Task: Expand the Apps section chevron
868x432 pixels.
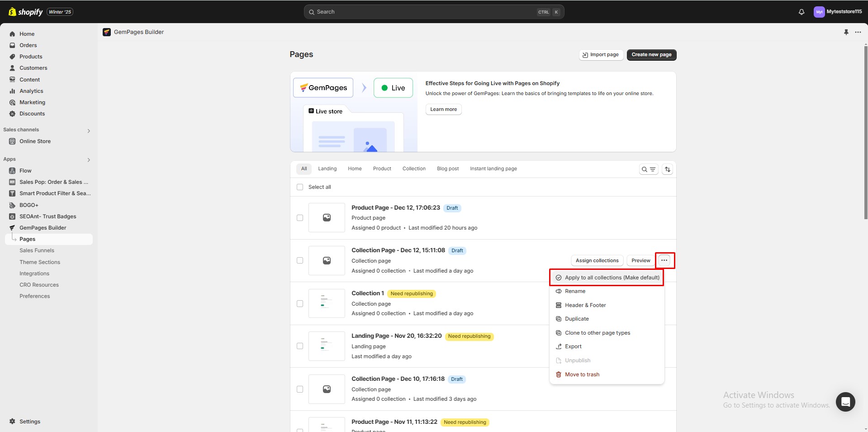Action: pyautogui.click(x=89, y=160)
